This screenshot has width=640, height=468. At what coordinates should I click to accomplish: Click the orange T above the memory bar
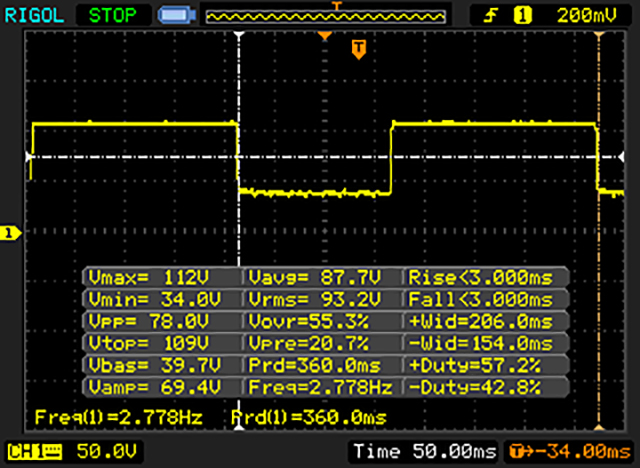click(336, 6)
